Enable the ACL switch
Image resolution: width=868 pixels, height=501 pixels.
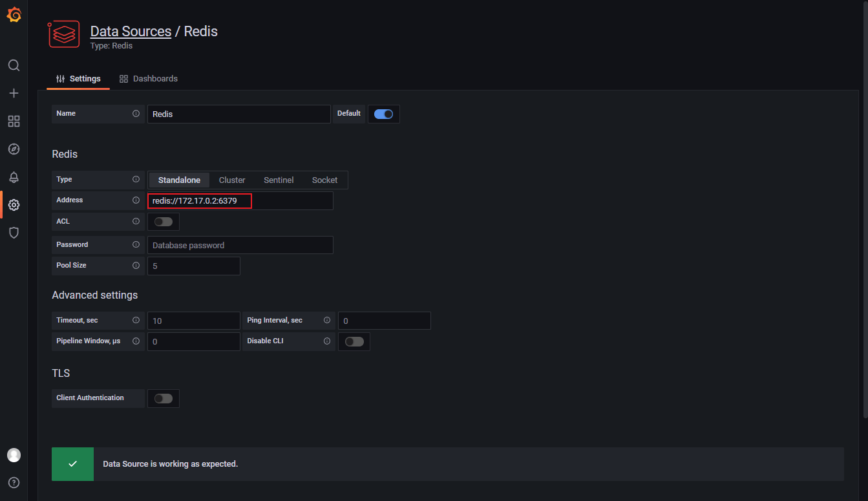pyautogui.click(x=163, y=222)
